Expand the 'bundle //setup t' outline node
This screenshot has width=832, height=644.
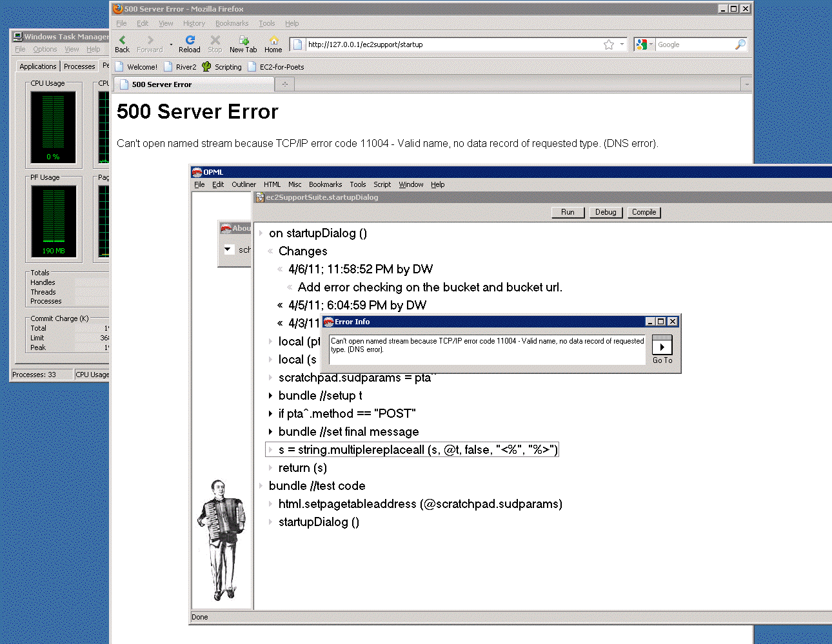[270, 396]
